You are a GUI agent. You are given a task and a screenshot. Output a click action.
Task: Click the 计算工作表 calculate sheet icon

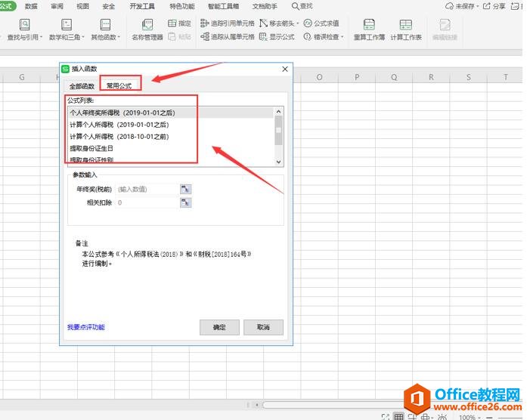coord(406,25)
